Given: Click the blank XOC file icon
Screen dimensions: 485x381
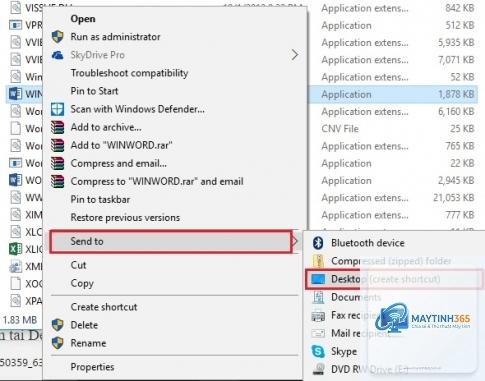Looking at the screenshot, I should click(15, 283).
